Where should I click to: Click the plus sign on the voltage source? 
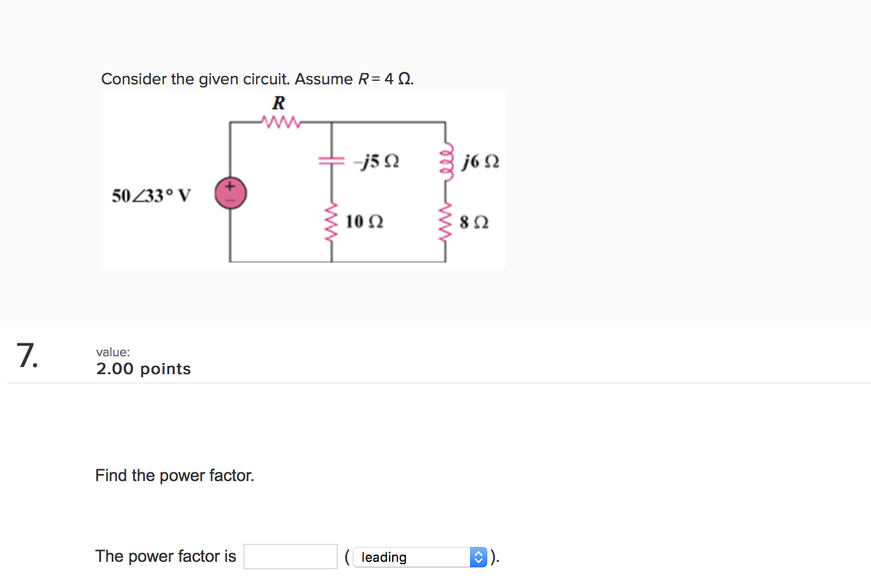pos(231,186)
